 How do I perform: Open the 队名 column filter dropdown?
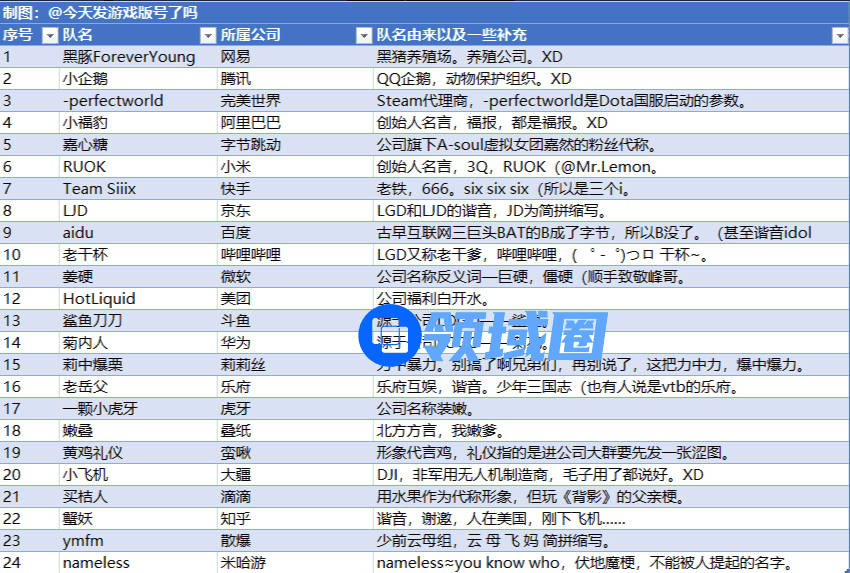(x=208, y=35)
